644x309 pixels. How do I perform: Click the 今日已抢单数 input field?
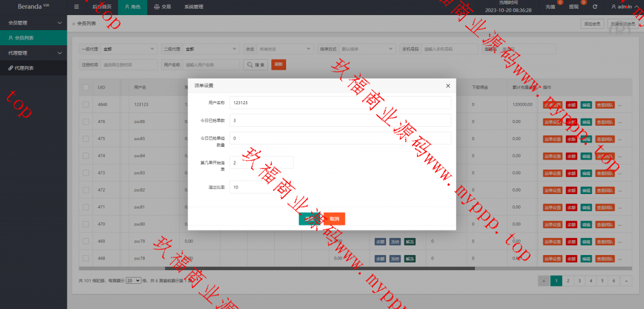340,120
